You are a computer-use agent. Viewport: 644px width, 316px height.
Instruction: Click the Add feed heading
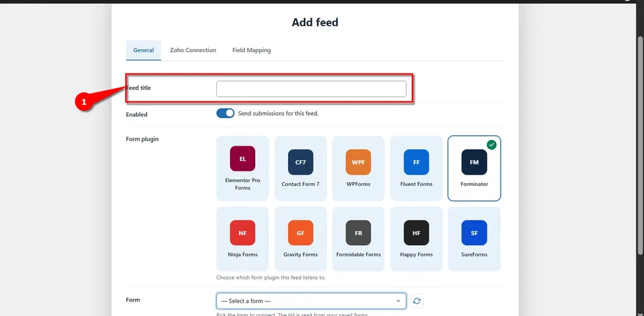tap(315, 22)
